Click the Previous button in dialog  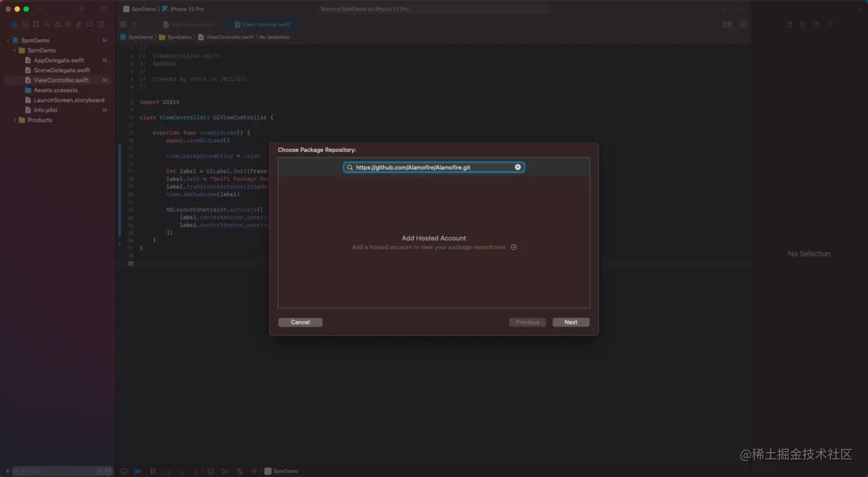click(x=528, y=322)
